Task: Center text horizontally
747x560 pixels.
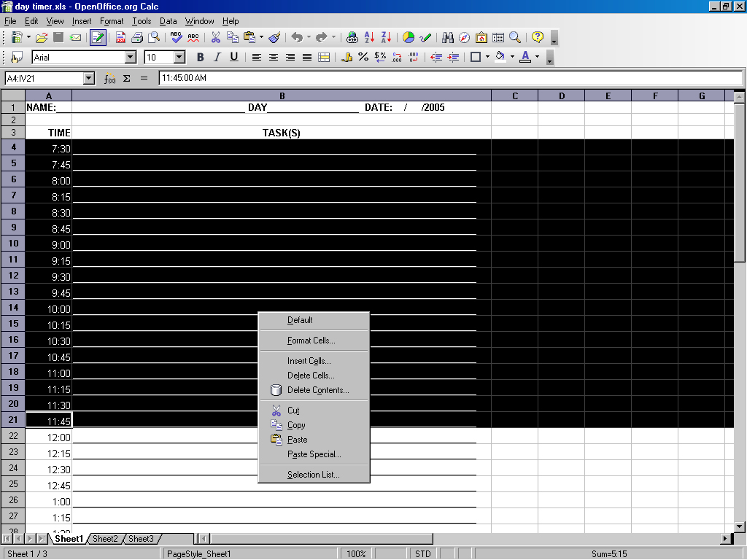Action: [274, 57]
